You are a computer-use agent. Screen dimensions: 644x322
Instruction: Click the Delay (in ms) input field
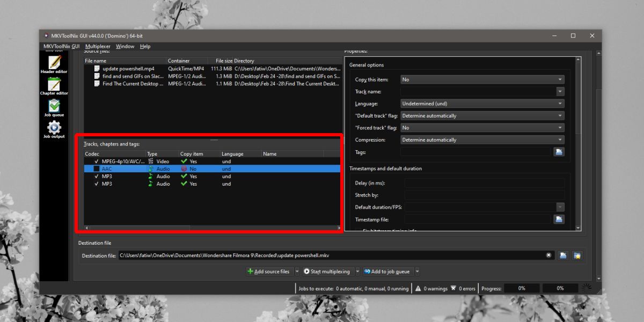(485, 183)
